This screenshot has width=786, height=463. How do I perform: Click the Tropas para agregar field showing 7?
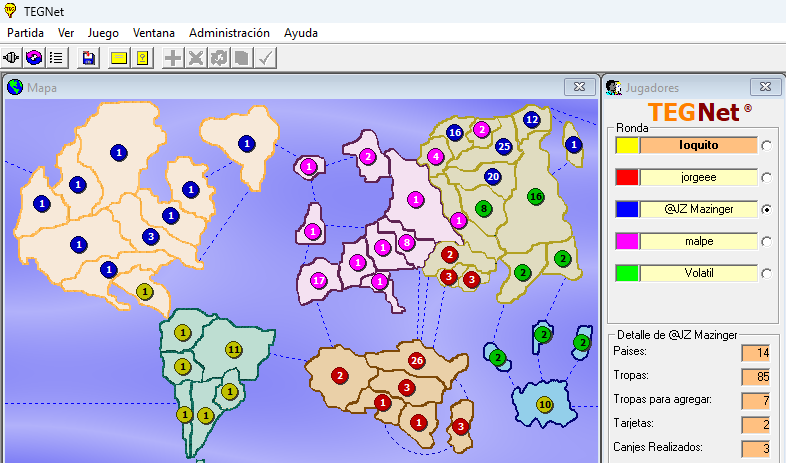pyautogui.click(x=756, y=401)
